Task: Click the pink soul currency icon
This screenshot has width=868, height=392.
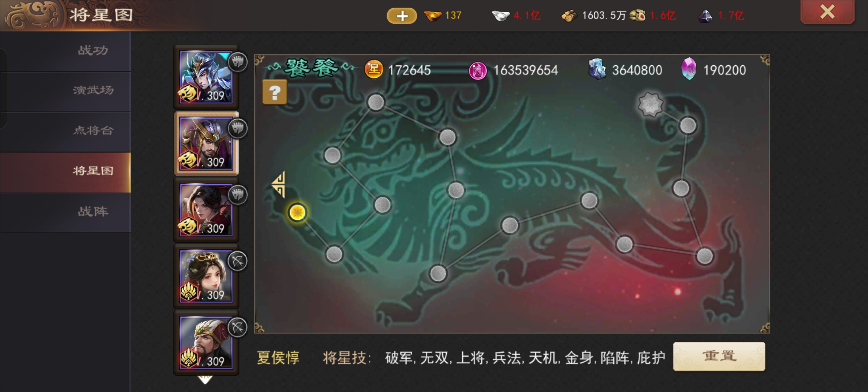Action: pos(478,70)
